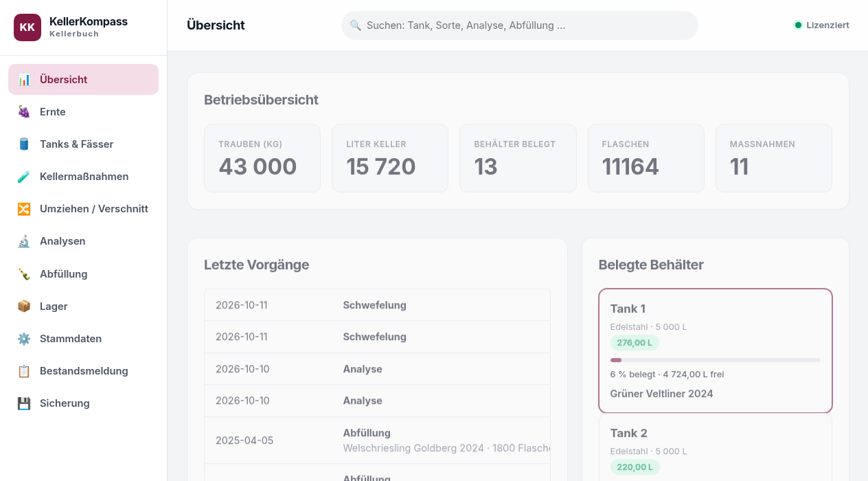The height and width of the screenshot is (481, 868).
Task: Go to Stammdaten settings
Action: click(x=83, y=339)
